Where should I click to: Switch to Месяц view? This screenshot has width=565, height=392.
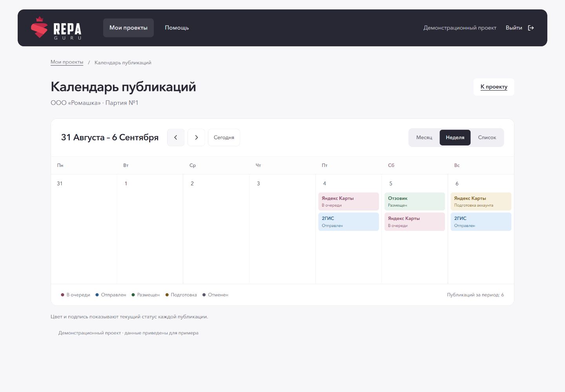coord(424,138)
